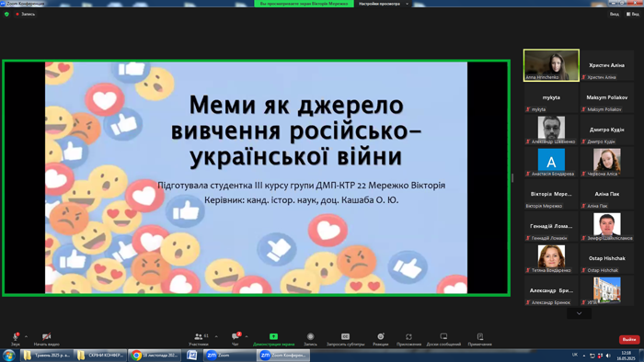Toggle the Запись recording button
The width and height of the screenshot is (644, 362).
click(311, 336)
